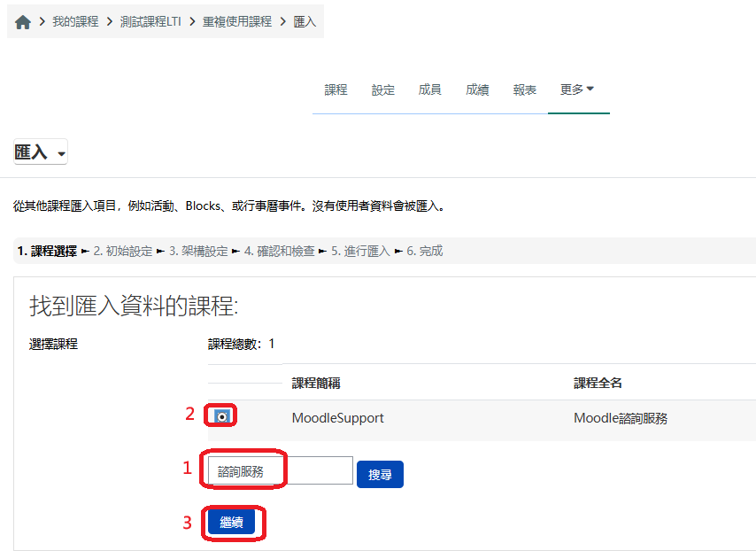Go to 測試課程LTI breadcrumb link
The width and height of the screenshot is (756, 551).
pos(150,22)
